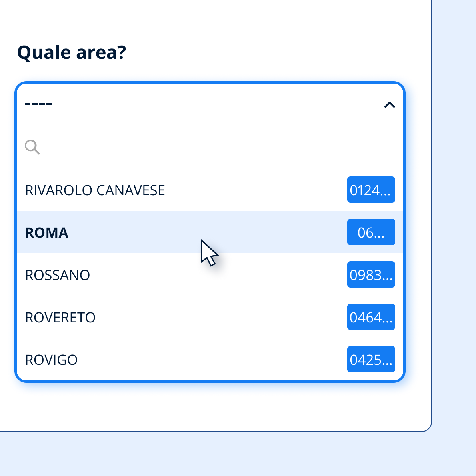Click the 0983 prefix badge
This screenshot has height=476, width=476.
371,274
